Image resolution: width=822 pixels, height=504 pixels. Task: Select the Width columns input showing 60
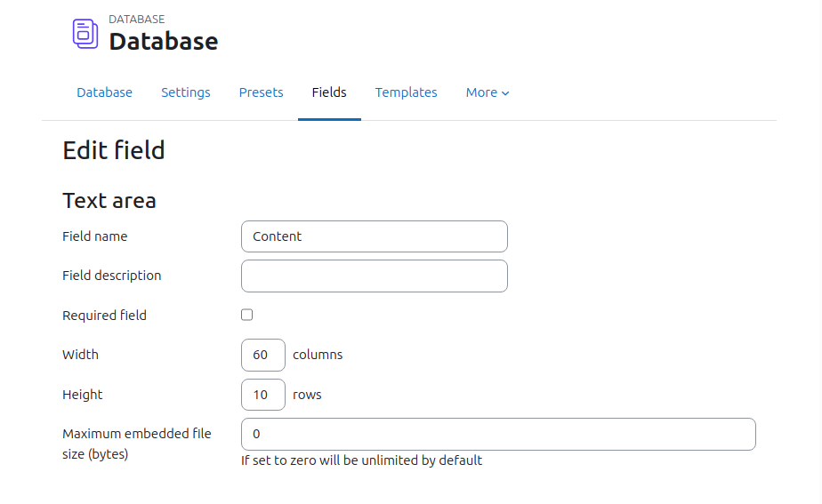tap(263, 356)
